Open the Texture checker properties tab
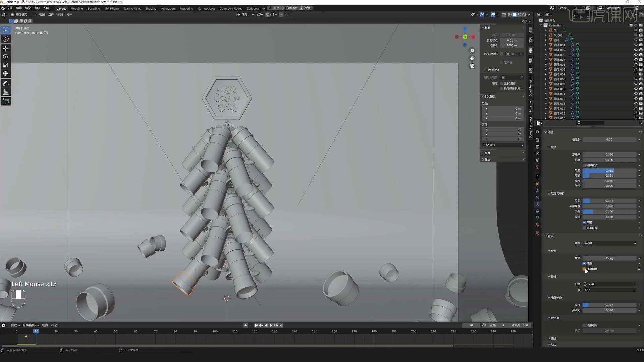The height and width of the screenshot is (362, 644). point(537,233)
